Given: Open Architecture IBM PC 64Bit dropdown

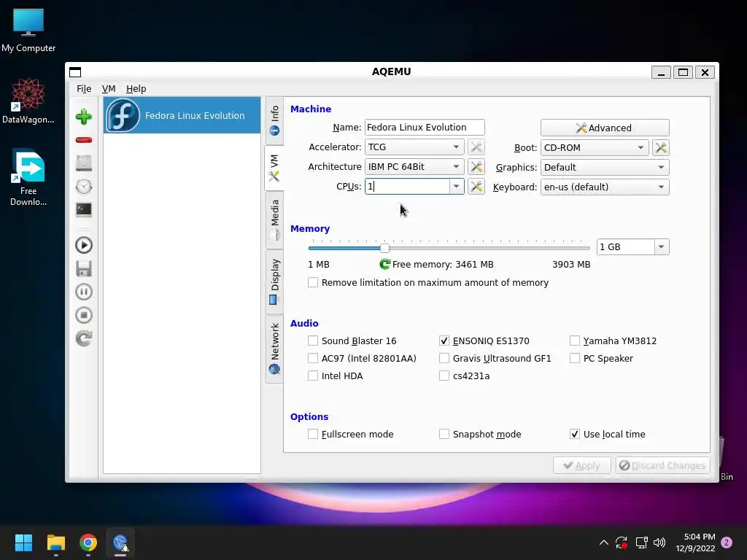Looking at the screenshot, I should 414,167.
